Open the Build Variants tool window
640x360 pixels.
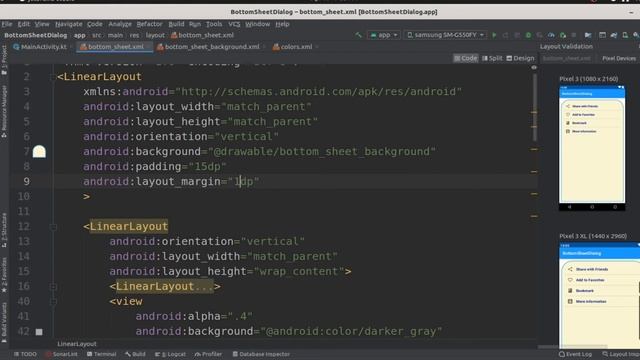coord(4,322)
